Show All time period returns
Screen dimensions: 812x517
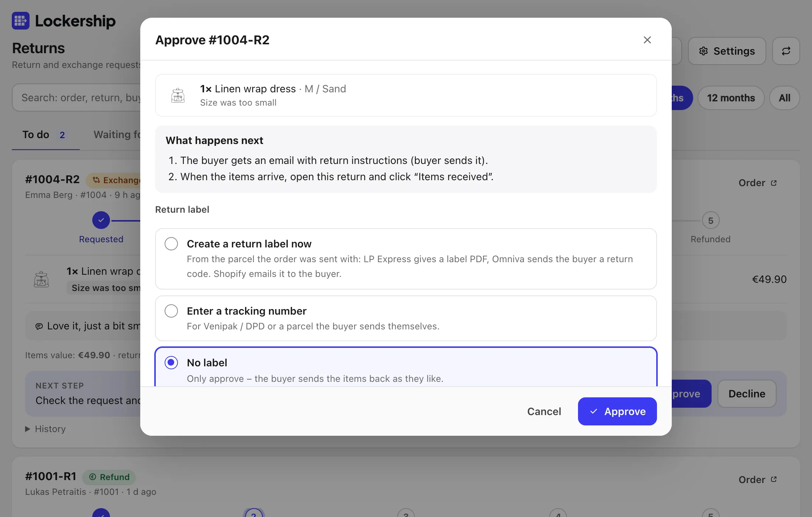784,98
